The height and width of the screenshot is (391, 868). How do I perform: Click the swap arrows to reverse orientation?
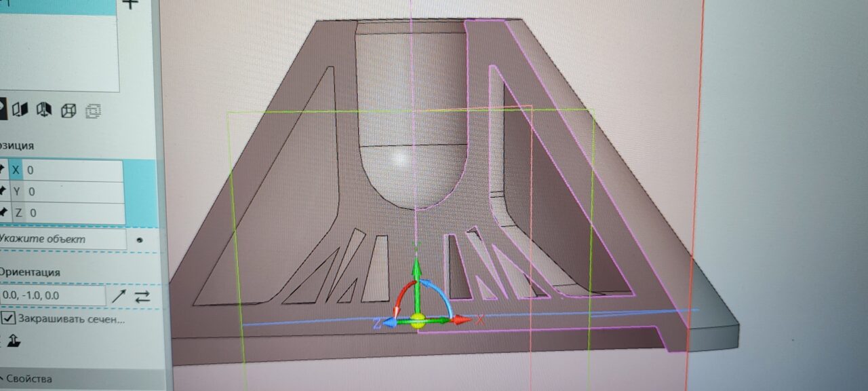(x=142, y=296)
